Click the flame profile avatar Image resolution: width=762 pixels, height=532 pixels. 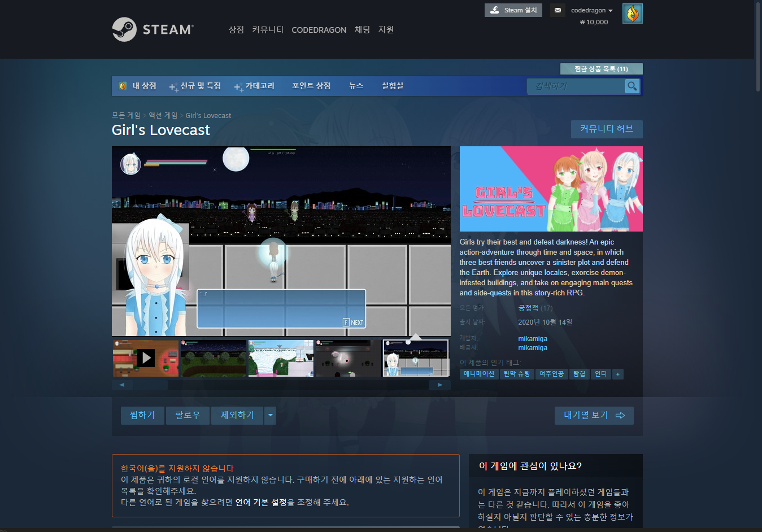pos(632,14)
